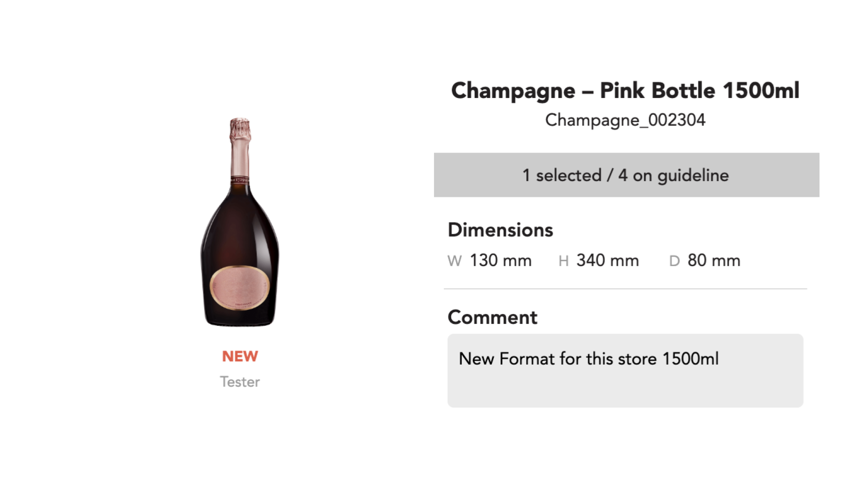Screen dimensions: 868x488
Task: Click the depth value 80 mm
Action: pyautogui.click(x=714, y=261)
